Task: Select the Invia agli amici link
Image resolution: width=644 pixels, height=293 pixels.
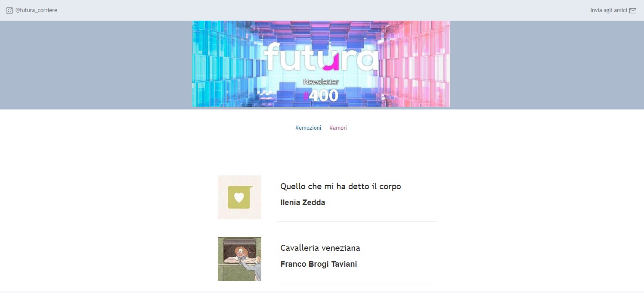Action: pos(609,10)
